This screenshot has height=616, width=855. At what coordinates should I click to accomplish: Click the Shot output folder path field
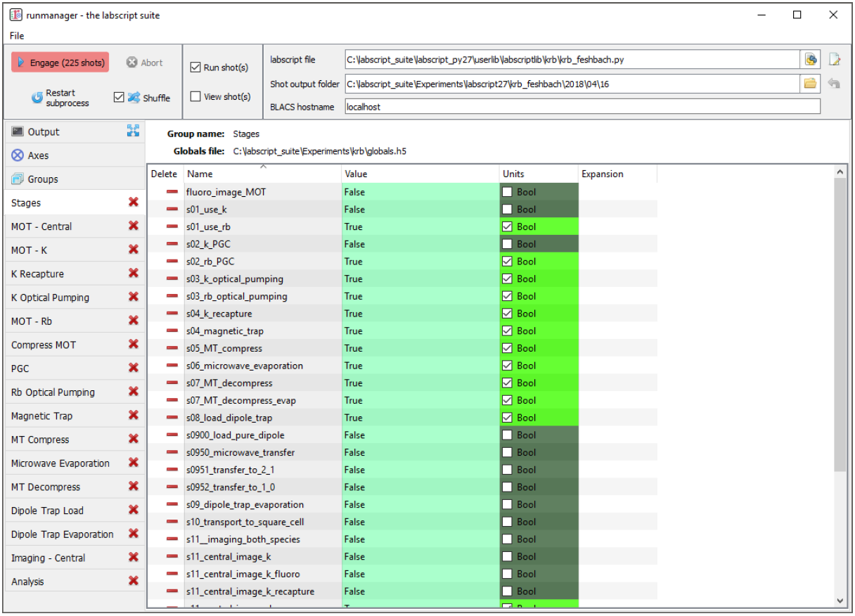(x=572, y=84)
